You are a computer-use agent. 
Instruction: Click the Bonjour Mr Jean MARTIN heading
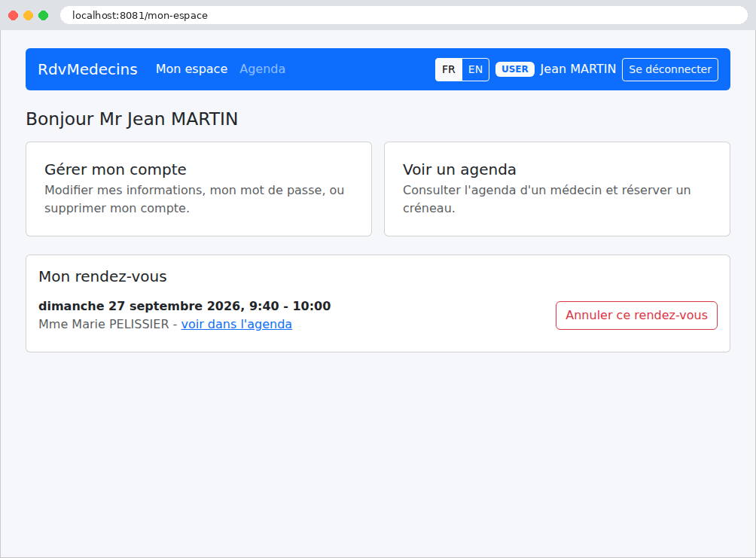[132, 119]
